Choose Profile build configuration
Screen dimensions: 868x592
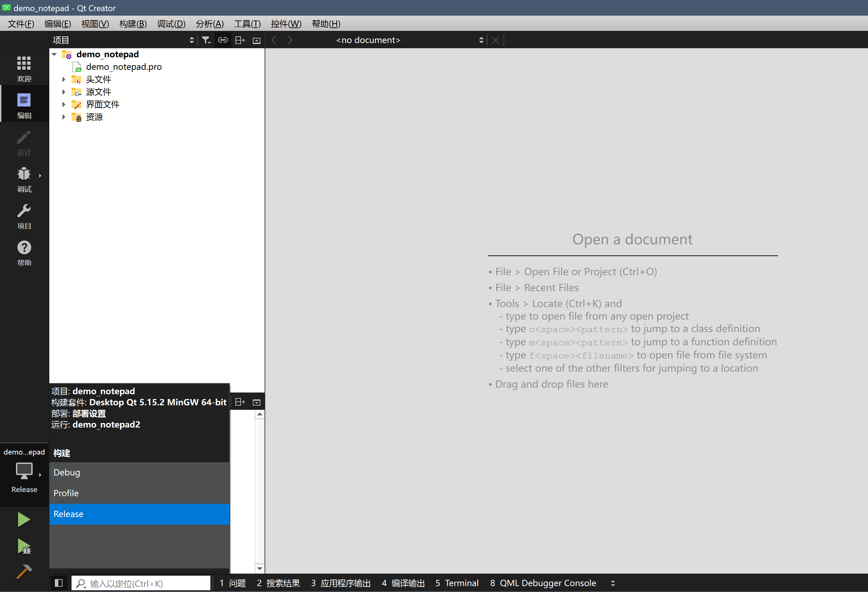(x=139, y=493)
